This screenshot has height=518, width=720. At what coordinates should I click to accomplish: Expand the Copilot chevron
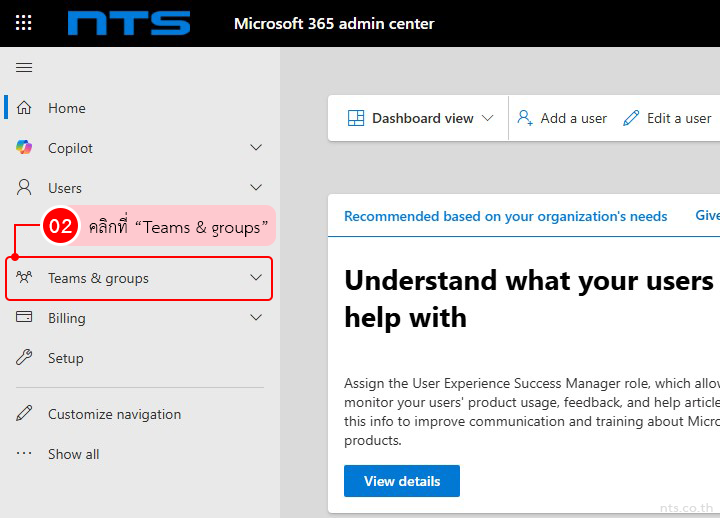click(256, 148)
